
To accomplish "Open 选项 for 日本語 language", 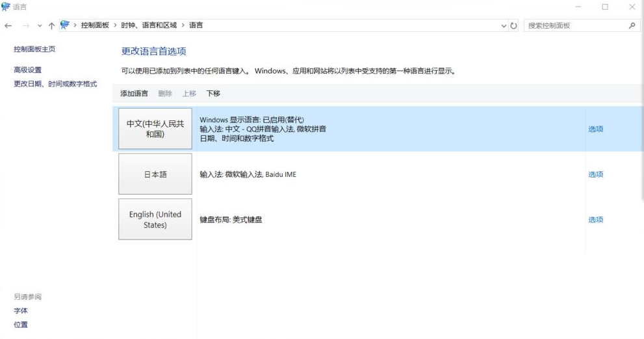I will 595,174.
